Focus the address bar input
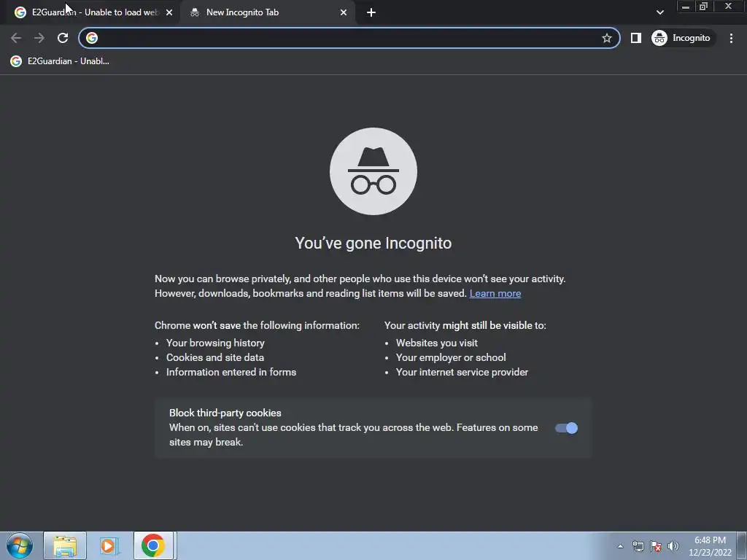Viewport: 747px width, 560px height. click(x=349, y=38)
